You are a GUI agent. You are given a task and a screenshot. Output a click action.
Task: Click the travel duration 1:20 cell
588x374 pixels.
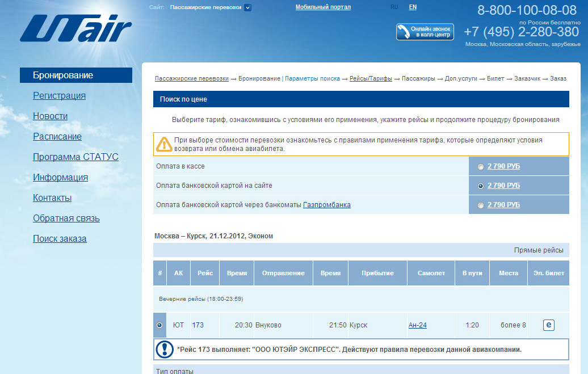click(472, 325)
